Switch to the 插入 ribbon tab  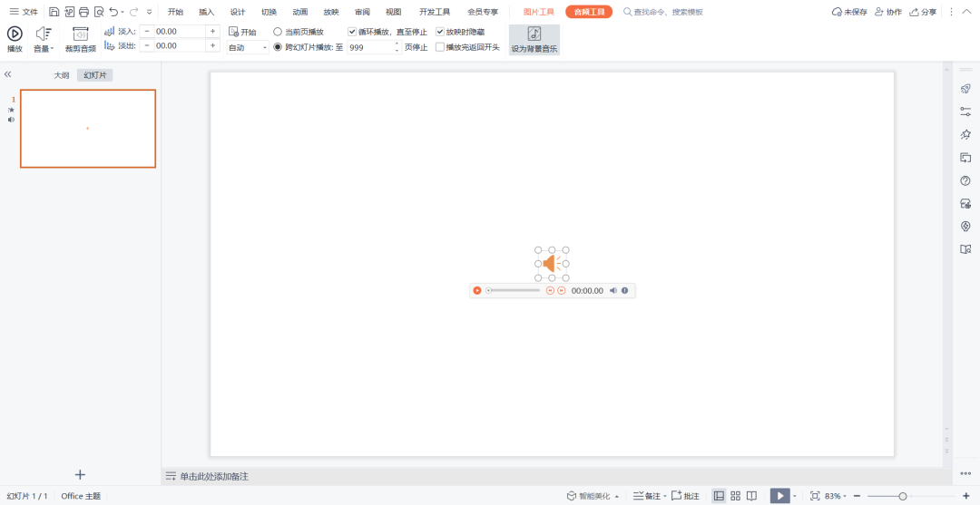point(206,12)
